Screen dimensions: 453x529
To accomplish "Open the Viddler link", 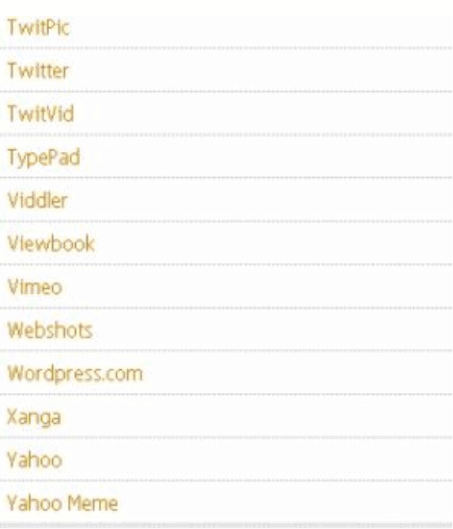I will [x=37, y=200].
